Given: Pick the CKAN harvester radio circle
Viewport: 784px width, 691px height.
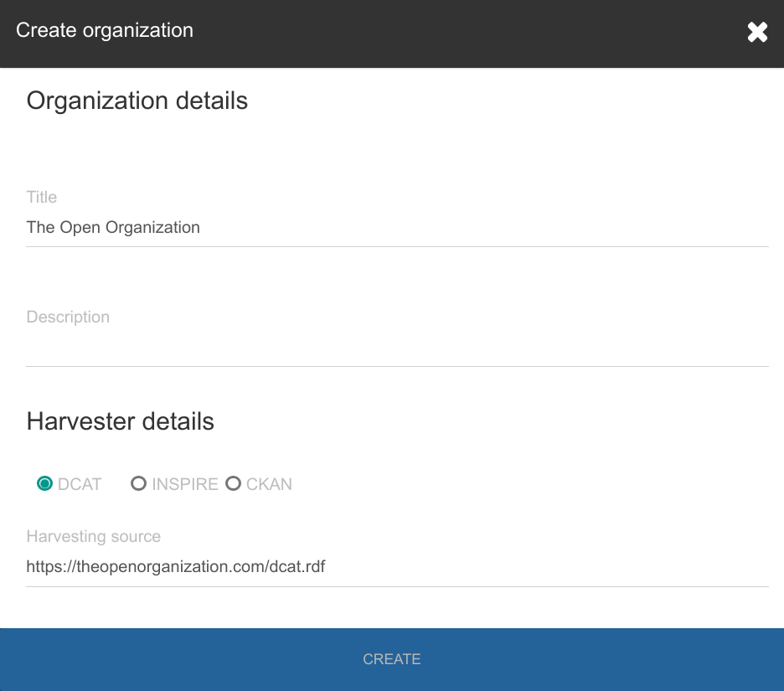Looking at the screenshot, I should [233, 483].
